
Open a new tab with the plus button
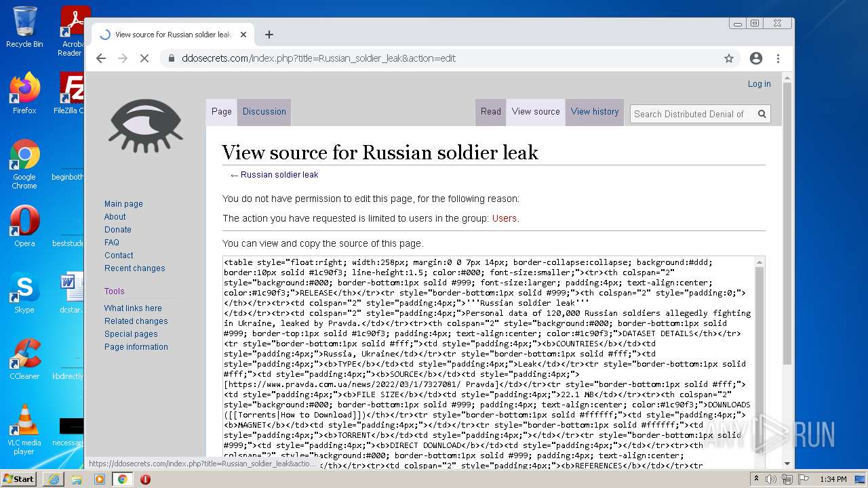tap(269, 35)
